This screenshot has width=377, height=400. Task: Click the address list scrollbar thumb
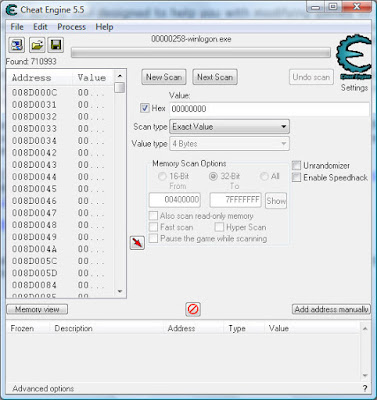[120, 88]
